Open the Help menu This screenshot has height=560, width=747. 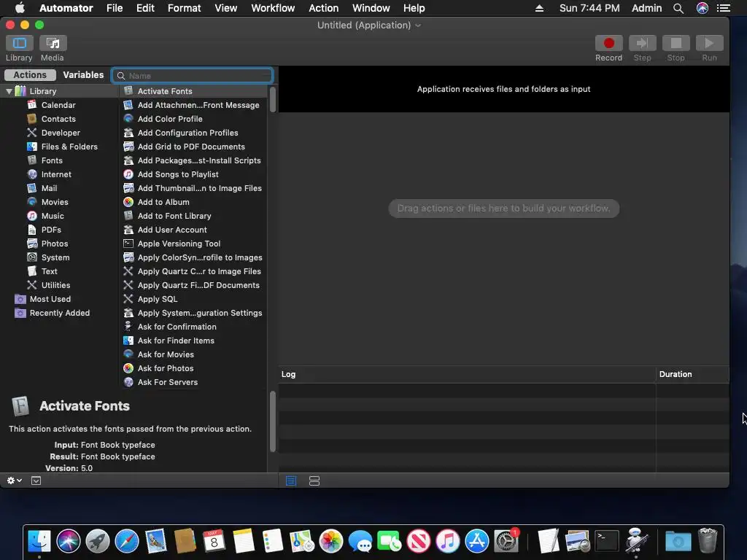tap(414, 8)
